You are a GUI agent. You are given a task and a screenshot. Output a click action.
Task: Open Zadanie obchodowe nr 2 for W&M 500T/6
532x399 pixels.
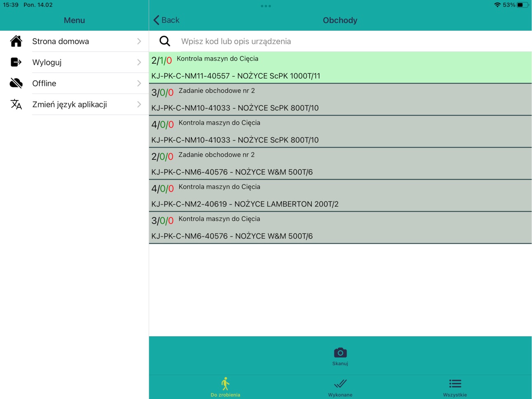coord(340,163)
